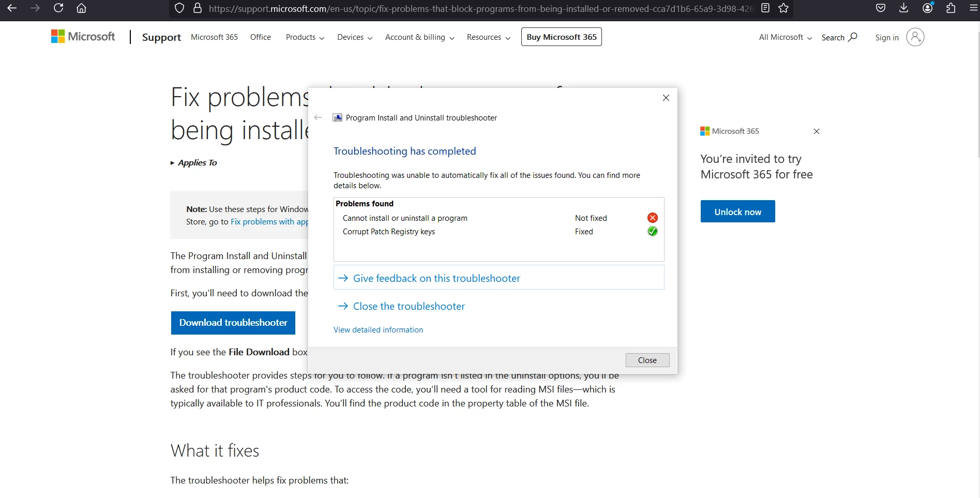Click the troubleshooter program icon in title
The image size is (980, 498).
pos(337,118)
